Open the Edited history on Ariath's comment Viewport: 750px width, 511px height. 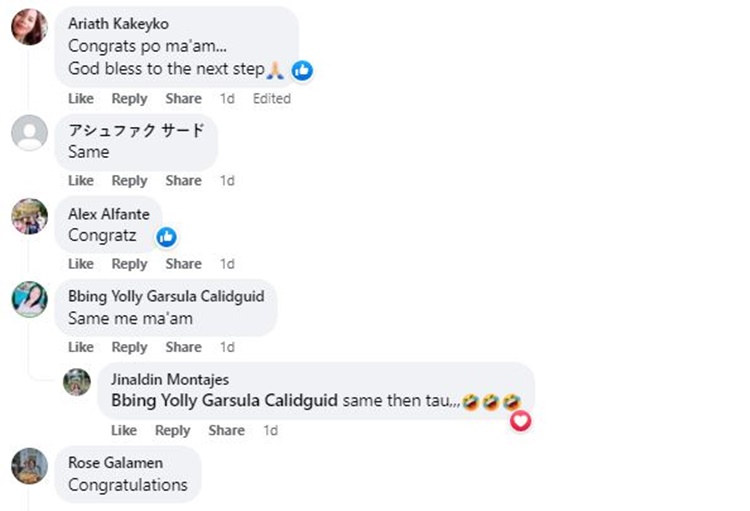pos(271,98)
